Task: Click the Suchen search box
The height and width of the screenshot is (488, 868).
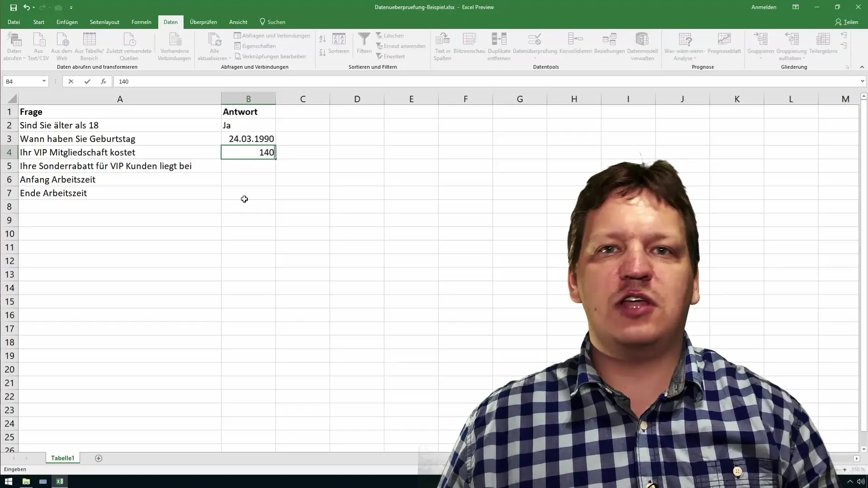Action: 273,22
